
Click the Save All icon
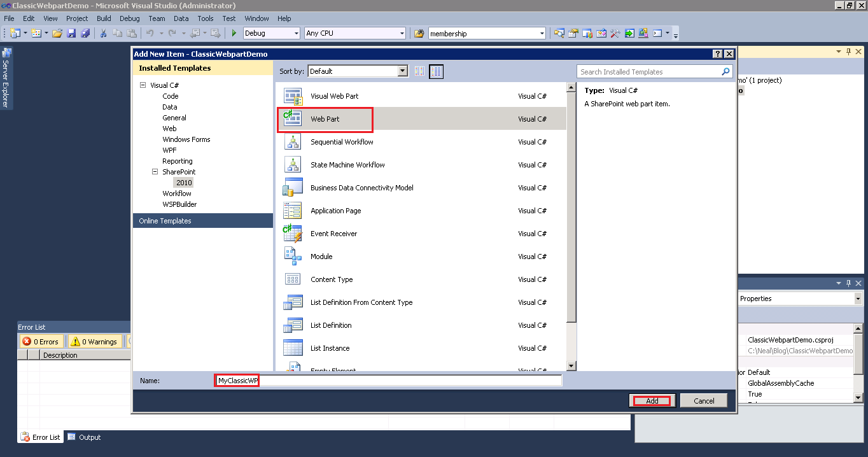pos(86,33)
